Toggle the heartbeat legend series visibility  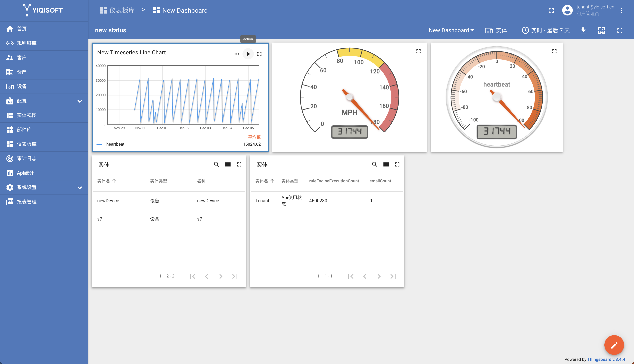pos(115,144)
